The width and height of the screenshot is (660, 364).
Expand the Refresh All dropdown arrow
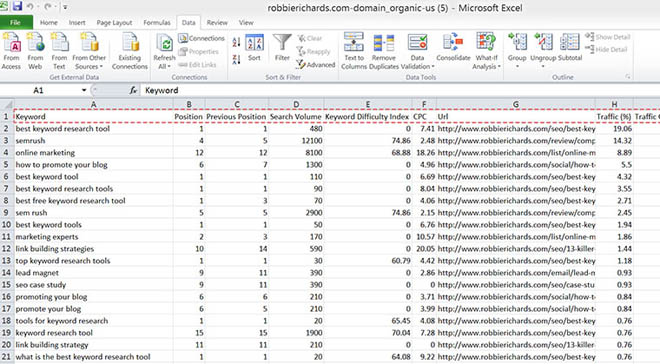tap(169, 66)
